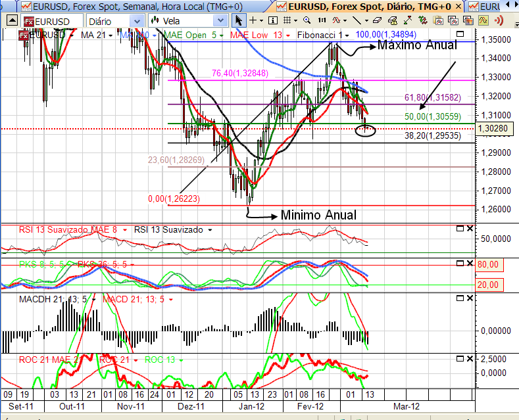Click the chart template picture icon
The image size is (519, 420).
(468, 20)
